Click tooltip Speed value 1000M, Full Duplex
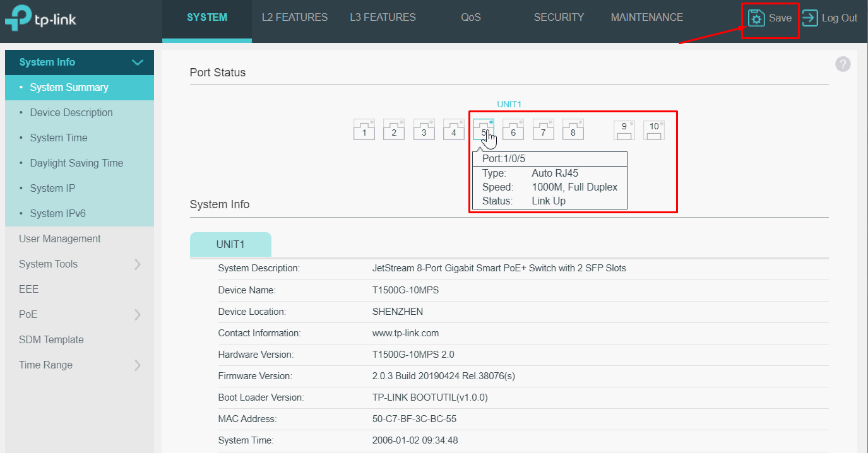Image resolution: width=868 pixels, height=453 pixels. pyautogui.click(x=574, y=187)
